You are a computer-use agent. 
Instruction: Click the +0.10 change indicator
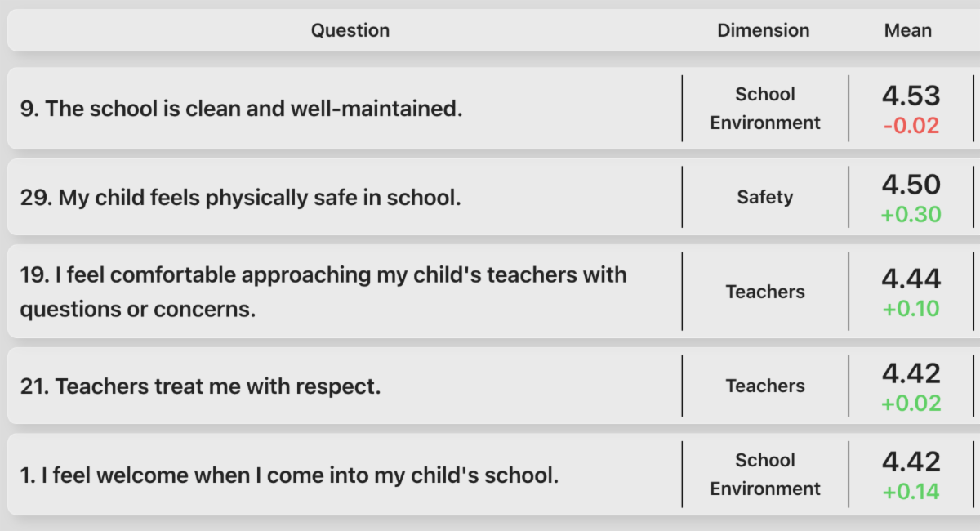[911, 309]
